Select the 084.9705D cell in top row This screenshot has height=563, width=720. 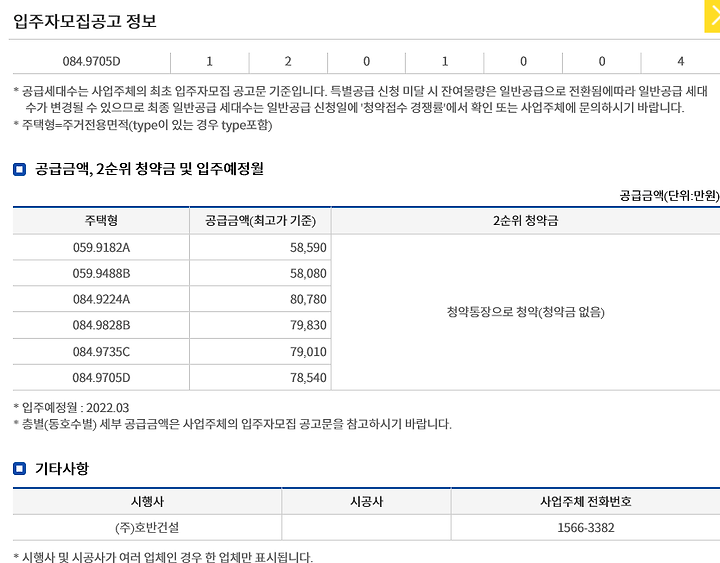pos(91,62)
